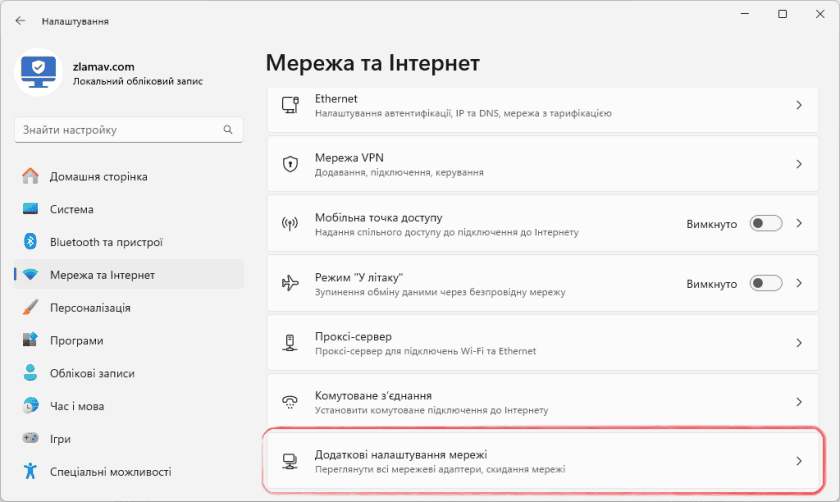Maximize the Settings window
The width and height of the screenshot is (840, 502).
pyautogui.click(x=782, y=14)
